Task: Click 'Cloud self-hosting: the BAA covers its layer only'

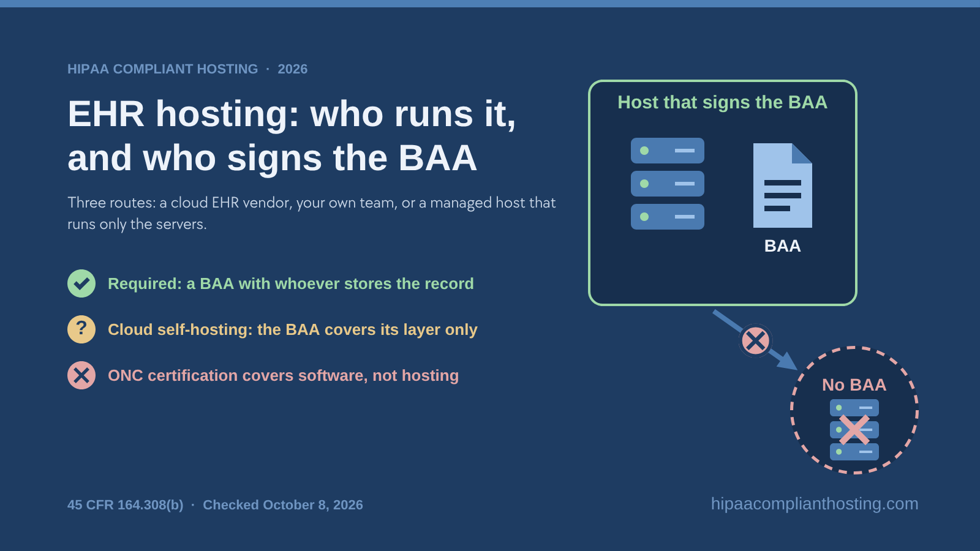Action: (x=293, y=329)
